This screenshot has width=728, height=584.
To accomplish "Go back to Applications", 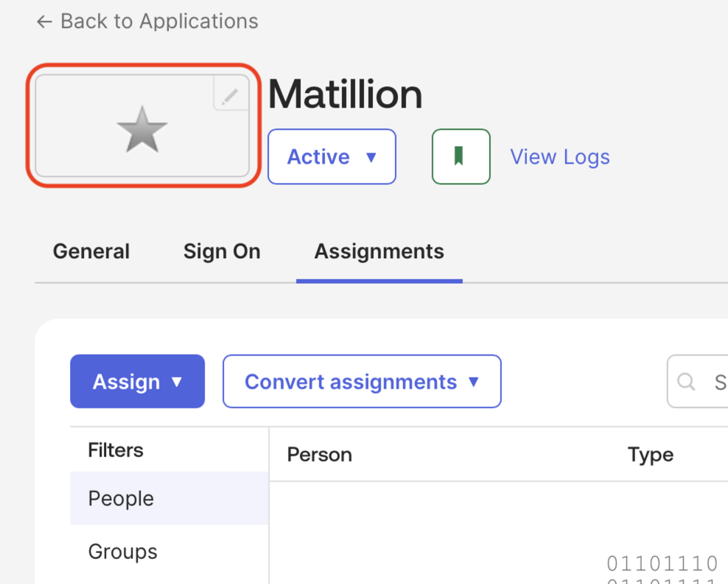I will (x=147, y=21).
